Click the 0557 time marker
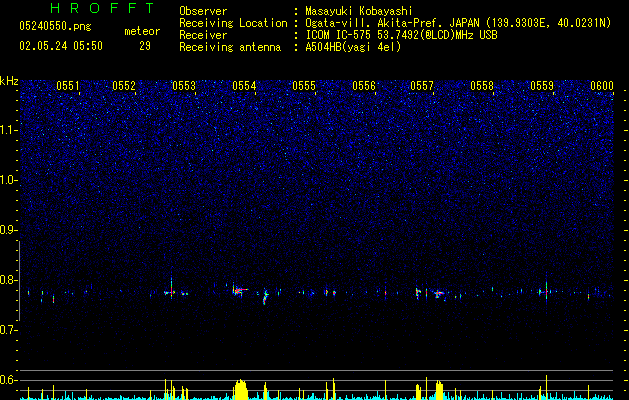The image size is (629, 400). click(x=422, y=86)
